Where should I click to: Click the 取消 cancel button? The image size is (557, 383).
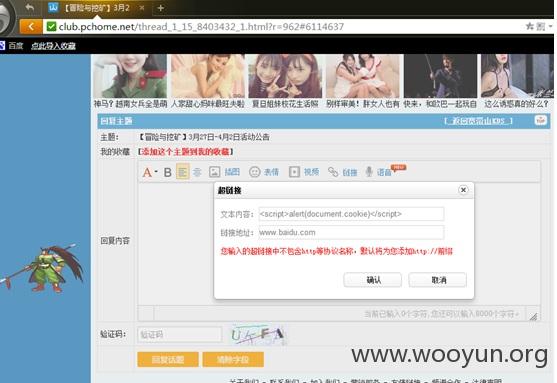(438, 280)
